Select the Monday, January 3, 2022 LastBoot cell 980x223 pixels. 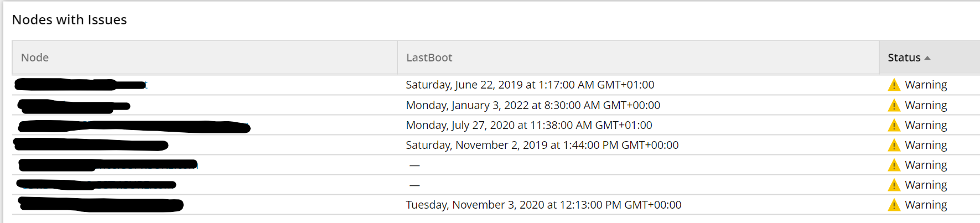532,105
